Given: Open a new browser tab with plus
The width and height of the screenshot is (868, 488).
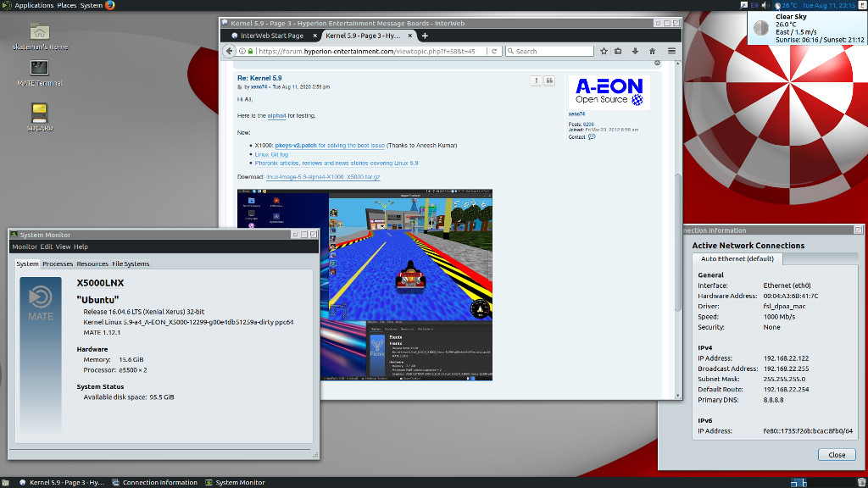Looking at the screenshot, I should [425, 36].
